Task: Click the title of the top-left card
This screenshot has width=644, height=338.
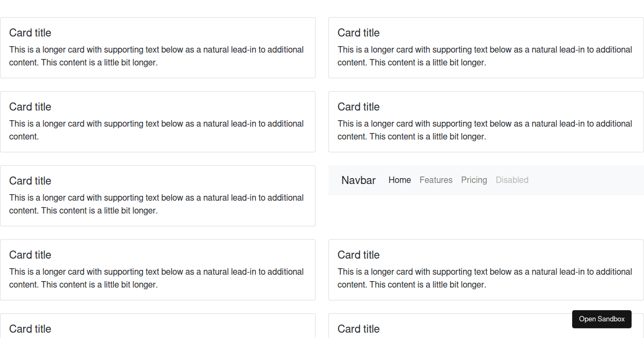Action: [x=30, y=33]
